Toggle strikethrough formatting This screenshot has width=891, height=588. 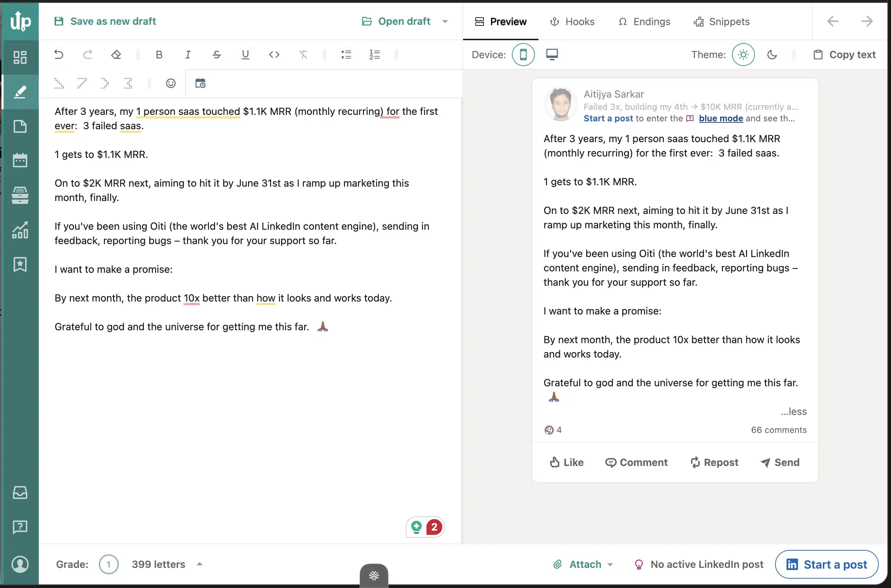coord(217,55)
